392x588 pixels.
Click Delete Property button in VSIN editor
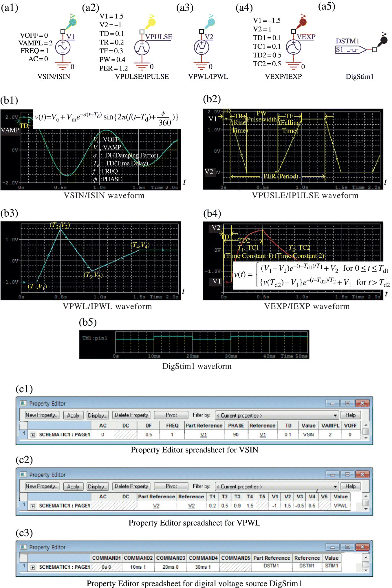131,415
